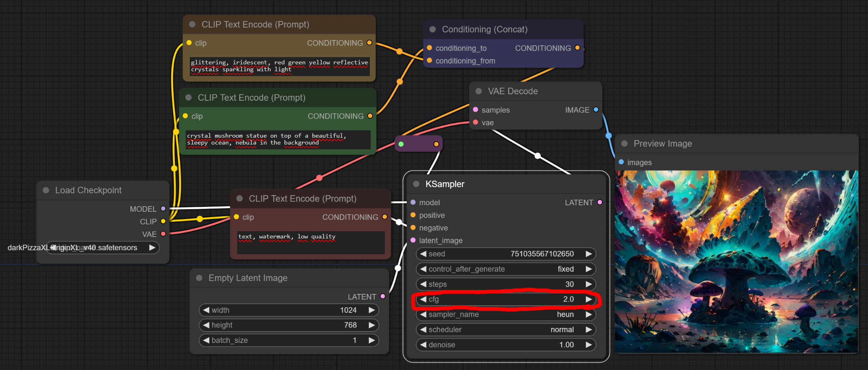Viewport: 868px width, 370px height.
Task: Increase the latent width with right arrow
Action: coord(371,310)
